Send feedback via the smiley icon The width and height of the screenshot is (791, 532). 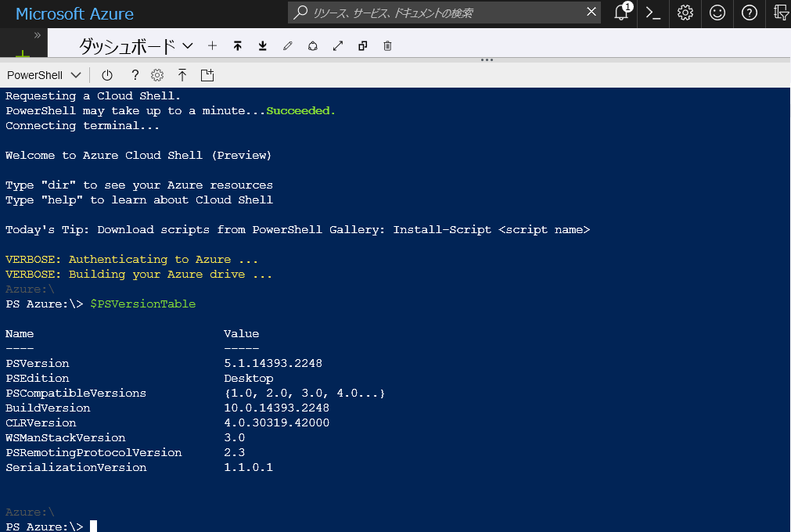(x=717, y=13)
